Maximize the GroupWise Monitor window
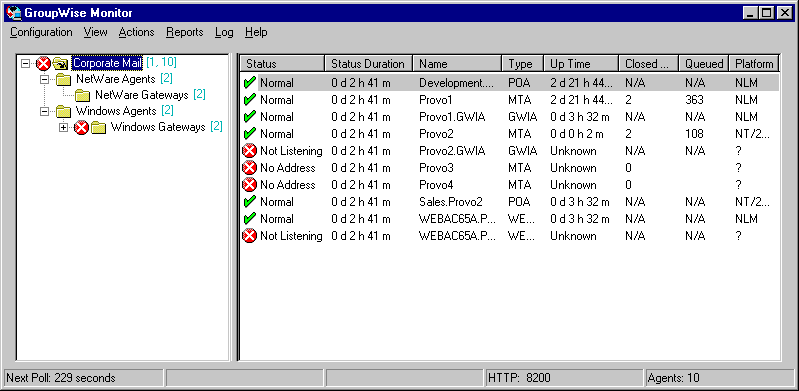This screenshot has width=799, height=391. coord(766,13)
